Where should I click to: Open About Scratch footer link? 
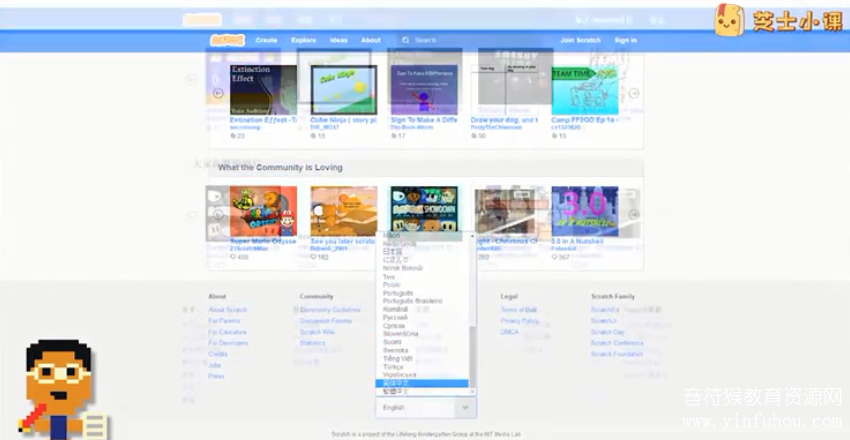(x=228, y=310)
